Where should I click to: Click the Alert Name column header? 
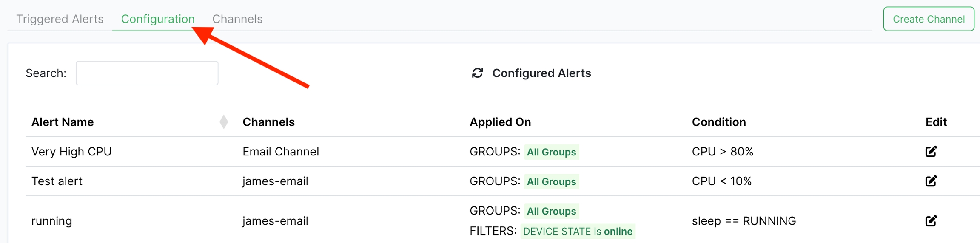click(63, 122)
